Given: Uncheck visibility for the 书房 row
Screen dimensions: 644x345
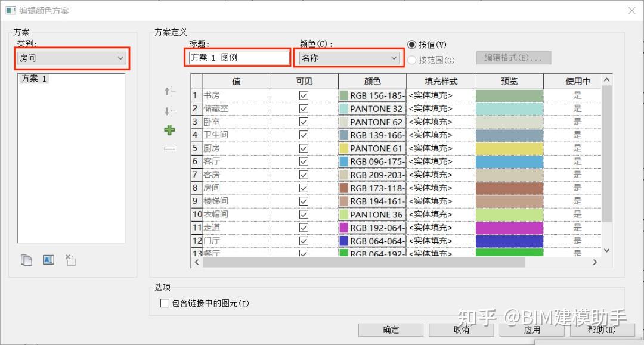Looking at the screenshot, I should [x=304, y=95].
